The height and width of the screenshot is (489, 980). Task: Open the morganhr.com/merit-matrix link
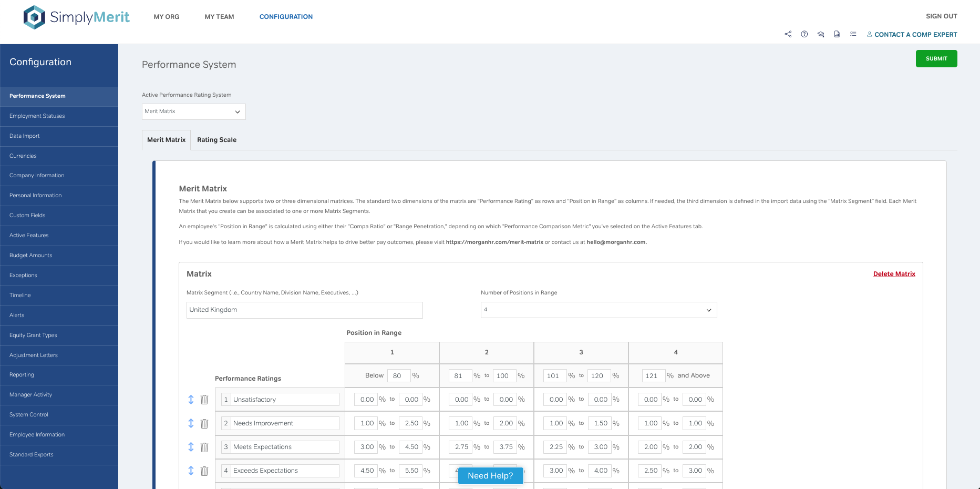(494, 242)
